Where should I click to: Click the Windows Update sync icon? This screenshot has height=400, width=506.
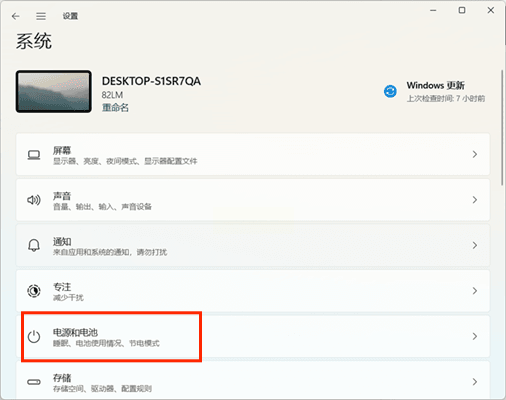tap(390, 91)
